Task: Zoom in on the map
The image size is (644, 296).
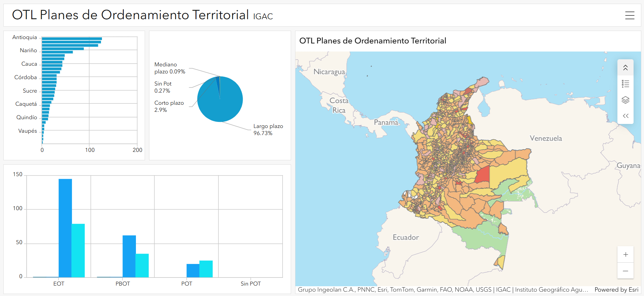Action: click(625, 255)
